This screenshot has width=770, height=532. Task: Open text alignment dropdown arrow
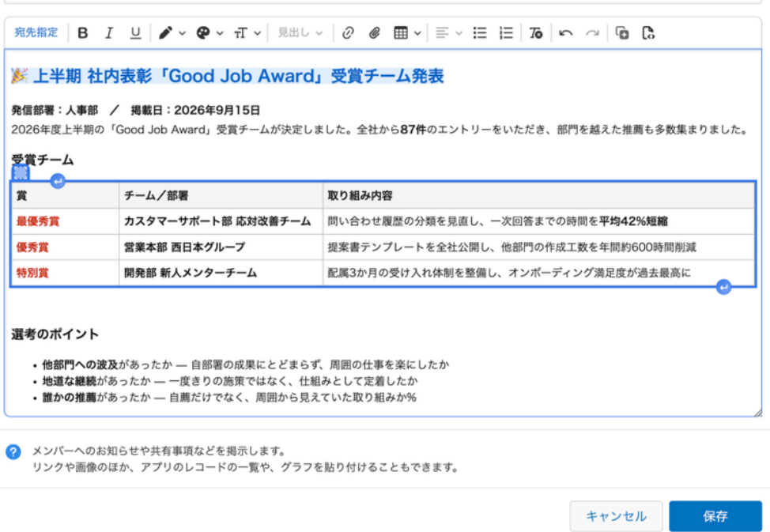click(459, 33)
